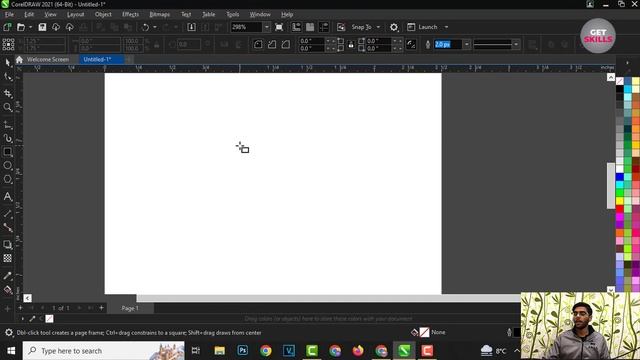Add a new document tab plus button

(129, 59)
